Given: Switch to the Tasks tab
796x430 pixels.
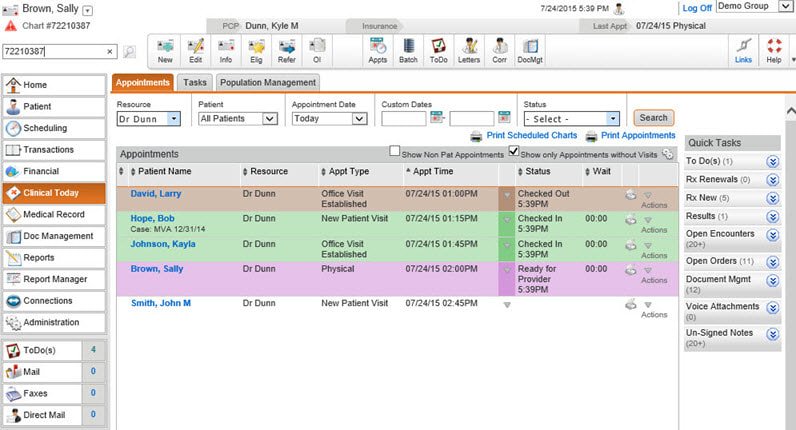Looking at the screenshot, I should click(x=195, y=82).
